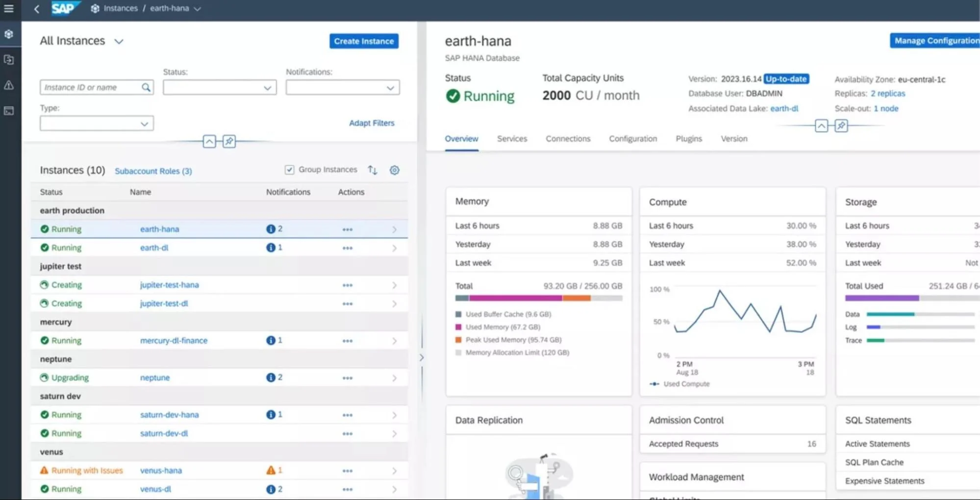
Task: Open actions menu for earth-hana
Action: [x=348, y=229]
